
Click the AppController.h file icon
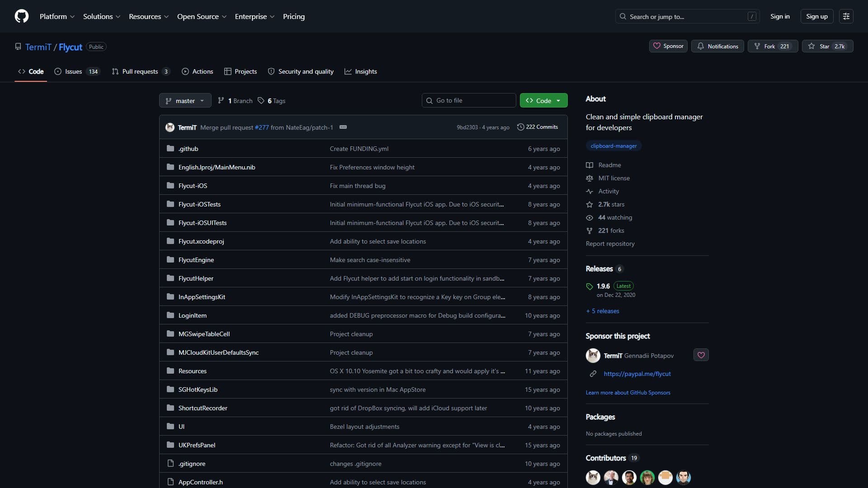(170, 482)
